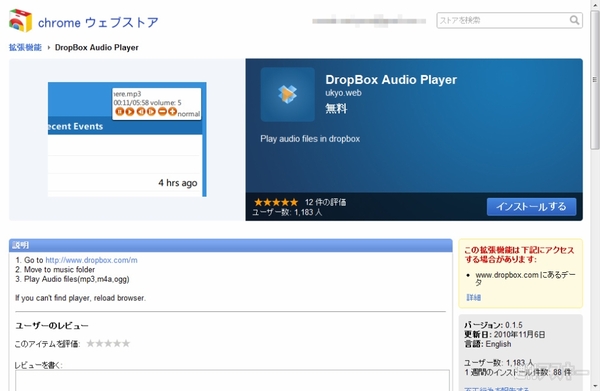Click the magnifier search icon

pyautogui.click(x=574, y=20)
